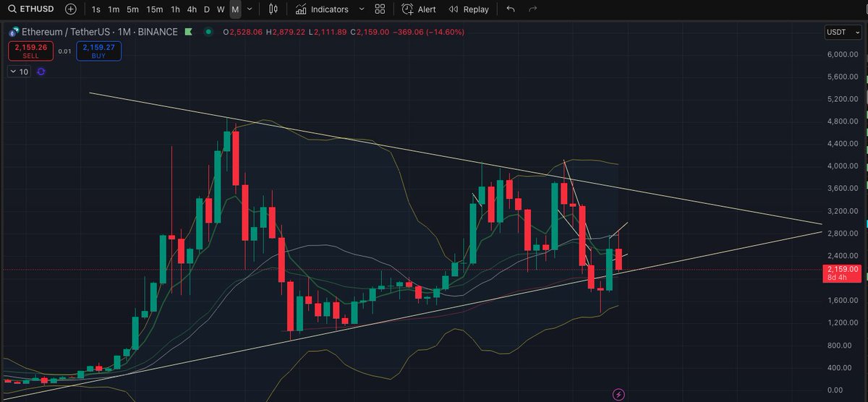Click the green flag icon beside BINANCE

(x=189, y=33)
